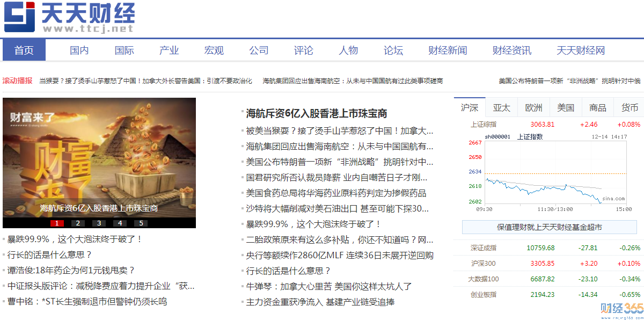Open the carousel caption 海航斥资6亿入股香港上市珠宝商
Image resolution: width=644 pixels, height=320 pixels.
(x=99, y=208)
